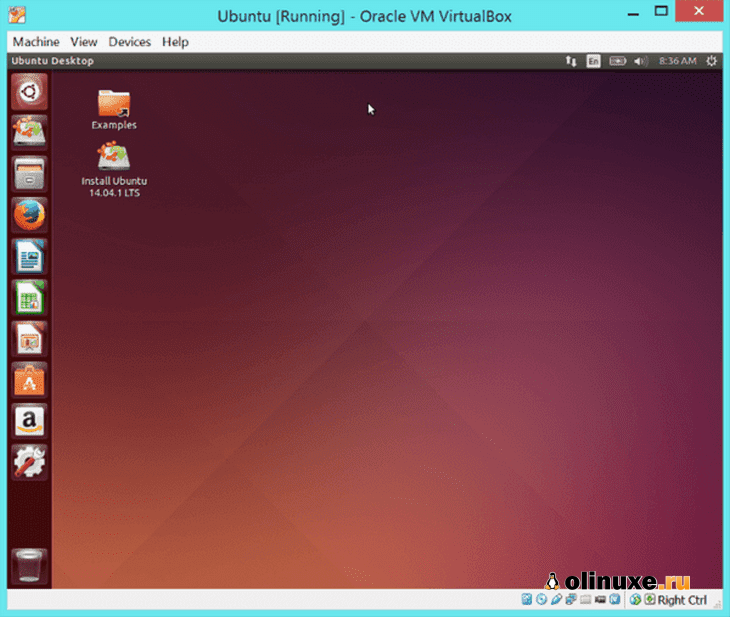Open LibreOffice Impress
730x617 pixels.
click(29, 339)
